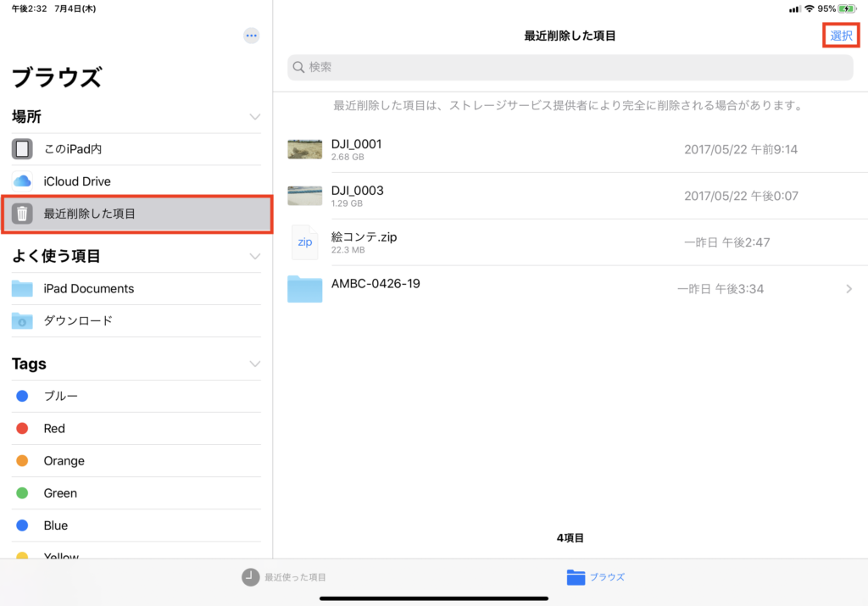Select the AMBC-0426-19 folder name
868x606 pixels.
[376, 283]
